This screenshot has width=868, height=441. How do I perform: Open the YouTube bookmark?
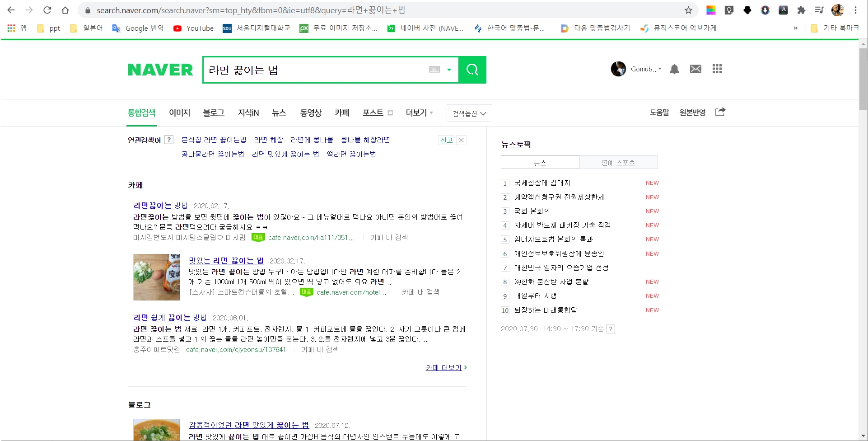pos(194,28)
